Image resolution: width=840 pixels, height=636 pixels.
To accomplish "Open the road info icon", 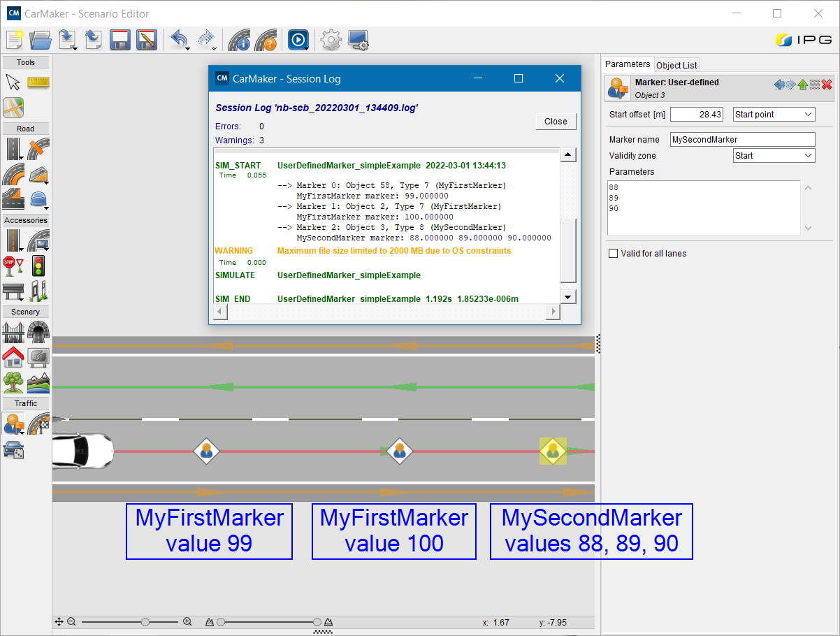I will [x=239, y=41].
